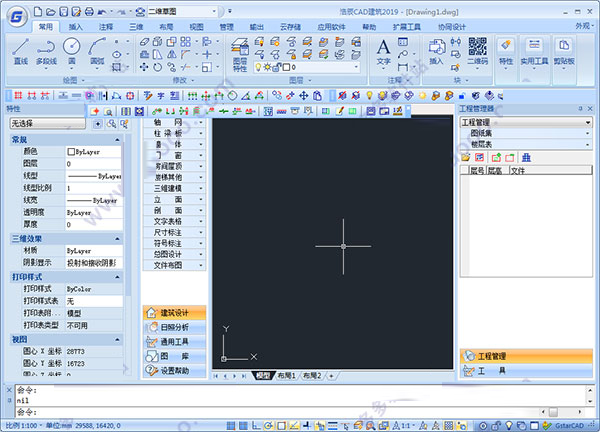Image resolution: width=600 pixels, height=432 pixels.
Task: Toggle grid display in status bar
Action: [x=243, y=425]
